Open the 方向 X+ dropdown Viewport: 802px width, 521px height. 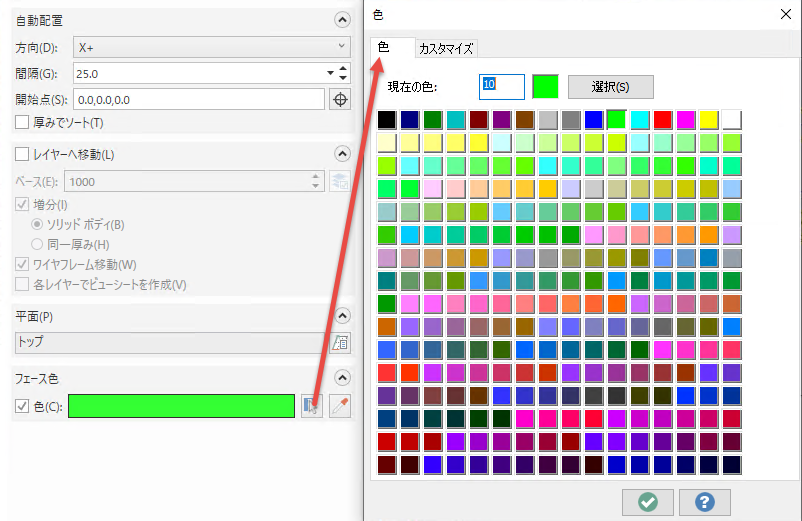(x=212, y=47)
